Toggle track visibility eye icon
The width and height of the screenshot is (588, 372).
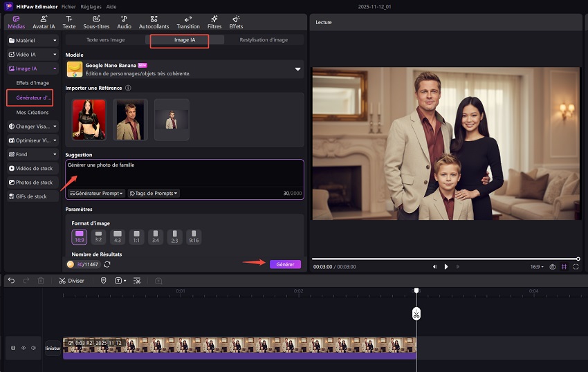pos(23,348)
